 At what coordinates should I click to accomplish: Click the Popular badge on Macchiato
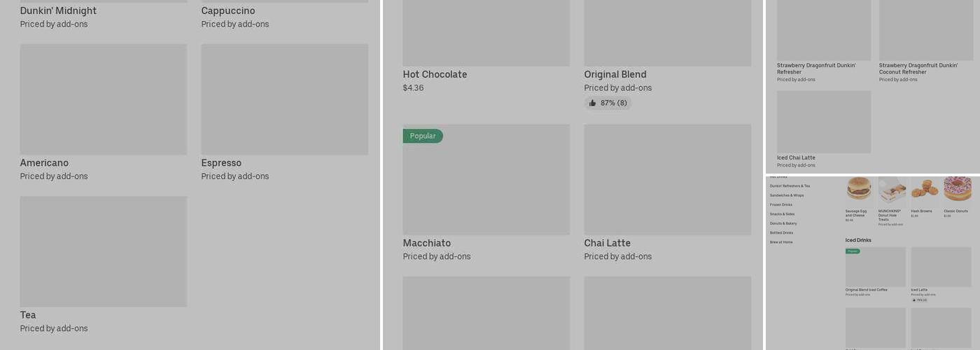tap(422, 136)
